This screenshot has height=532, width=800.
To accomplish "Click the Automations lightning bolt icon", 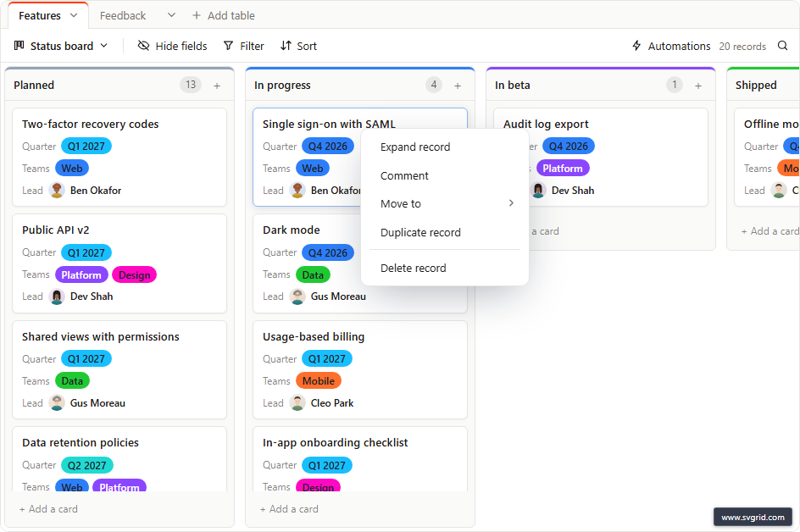I will [x=636, y=46].
